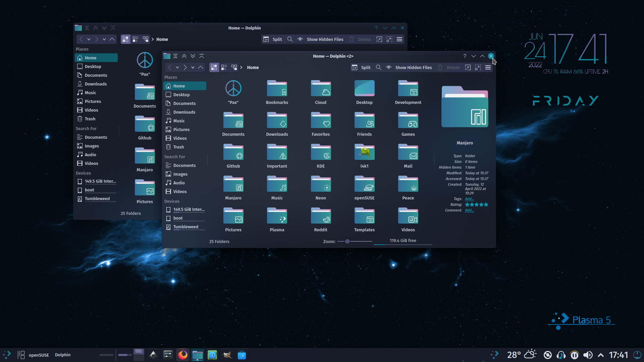Enable compact view in back Dolphin window
This screenshot has width=644, height=362.
[x=136, y=39]
